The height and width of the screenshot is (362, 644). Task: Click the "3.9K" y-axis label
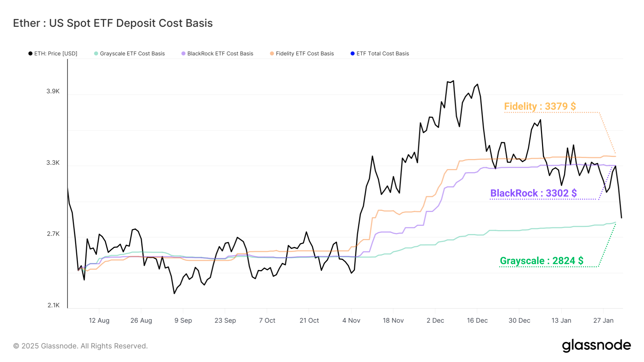pyautogui.click(x=53, y=91)
